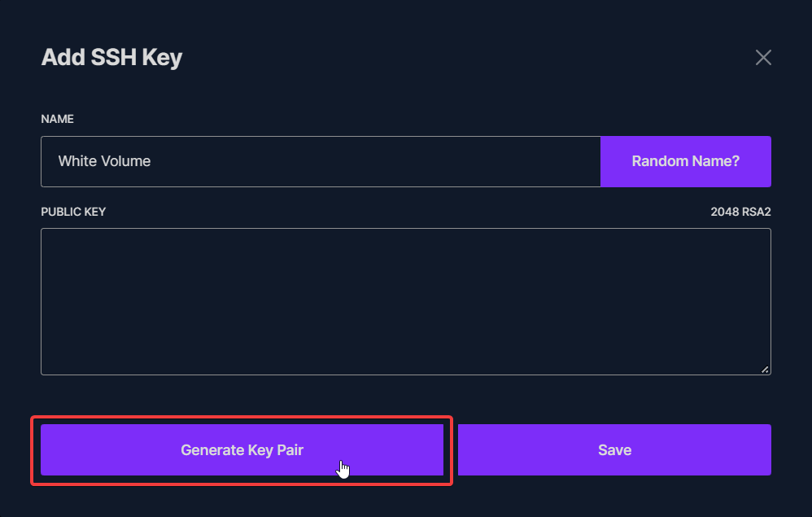Click the PUBLIC KEY label
812x517 pixels.
73,212
